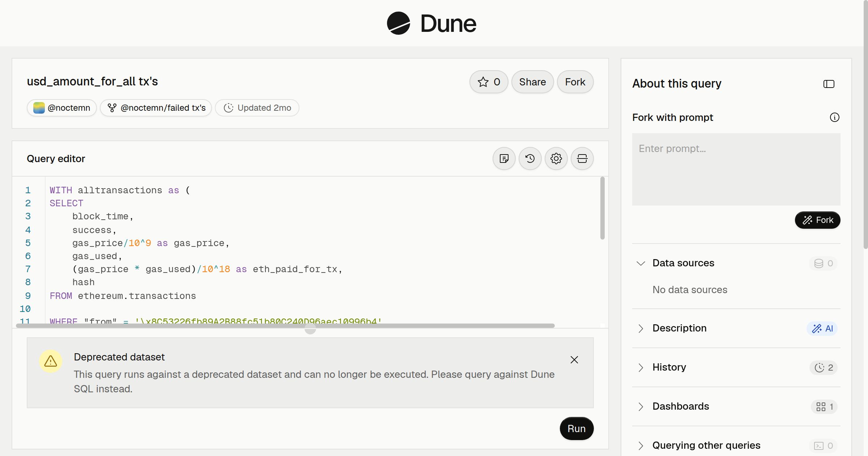Click the Dune logo icon
This screenshot has height=456, width=868.
(399, 23)
